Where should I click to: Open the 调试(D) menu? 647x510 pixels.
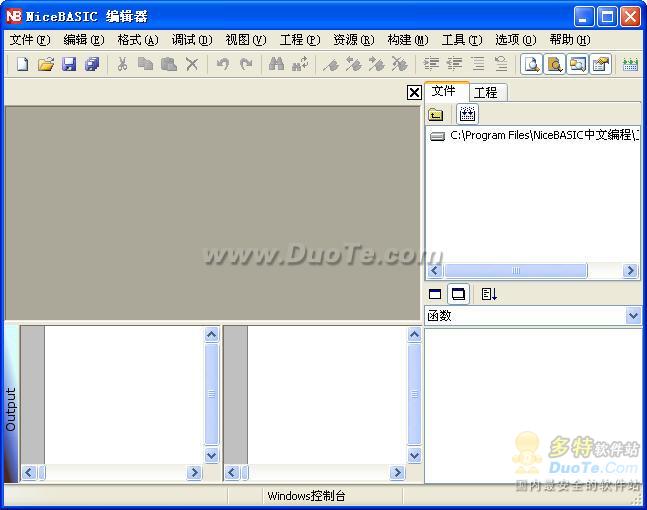pos(191,40)
